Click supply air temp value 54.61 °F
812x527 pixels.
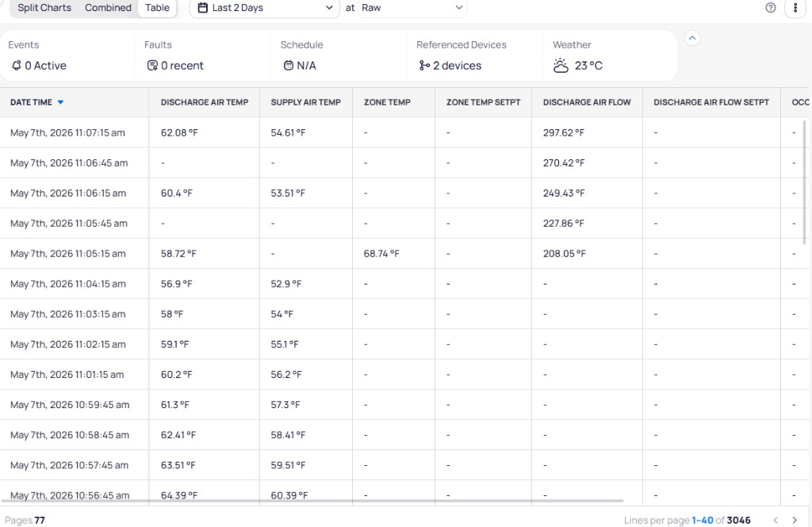tap(288, 132)
